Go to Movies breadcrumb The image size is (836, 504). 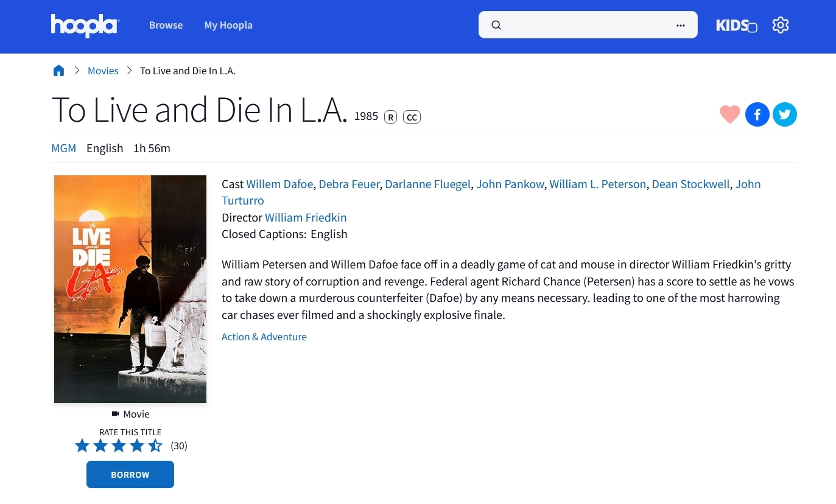pyautogui.click(x=103, y=71)
